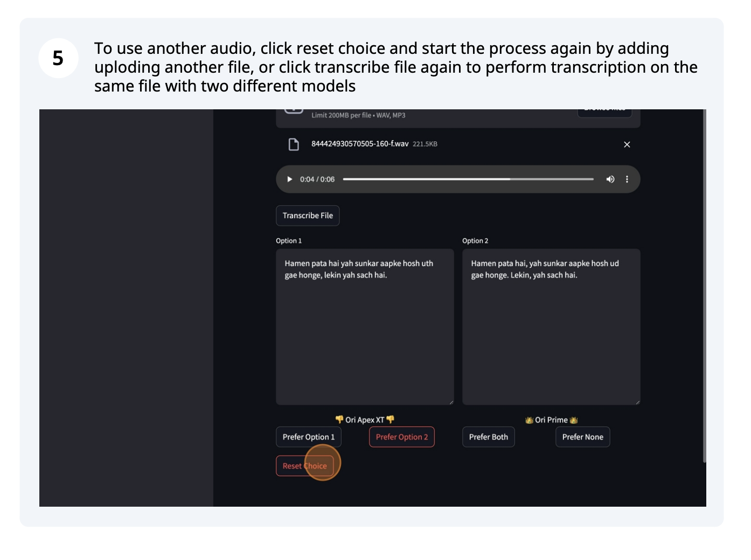Screen dimensions: 751x560
Task: Click the Ori Apex XT label
Action: (x=365, y=419)
